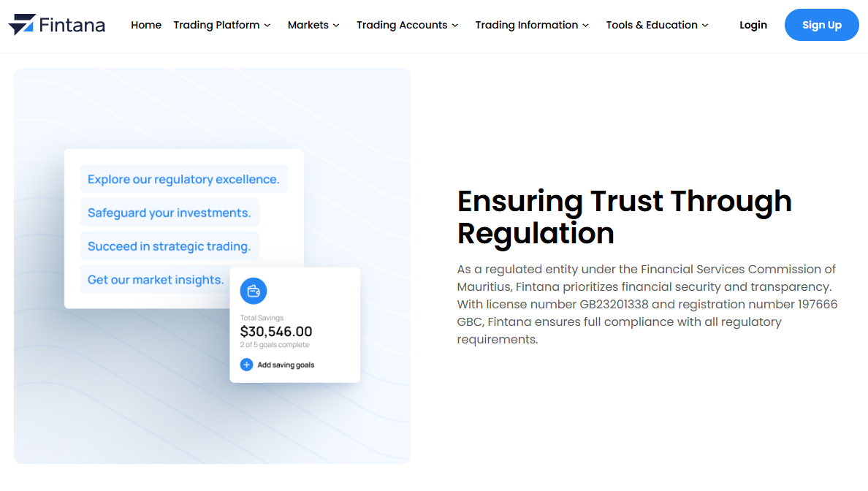
Task: Expand the Trading Accounts dropdown
Action: 407,25
